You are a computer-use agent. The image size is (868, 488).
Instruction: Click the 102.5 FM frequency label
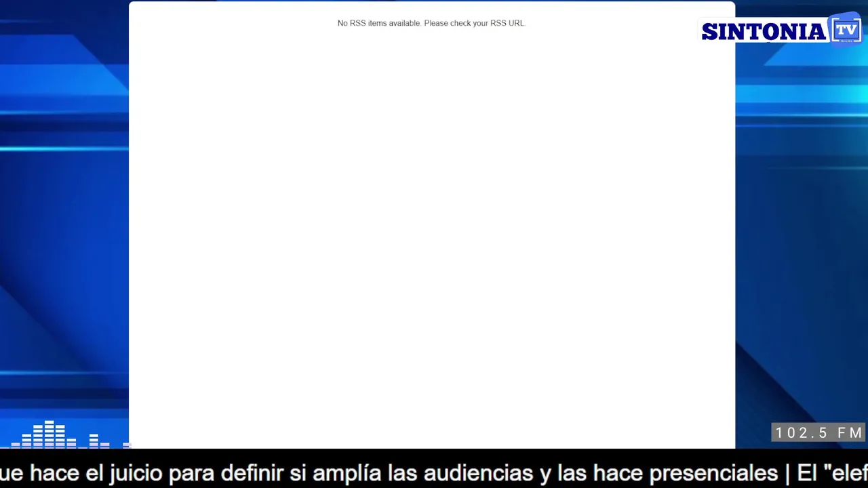(x=818, y=432)
